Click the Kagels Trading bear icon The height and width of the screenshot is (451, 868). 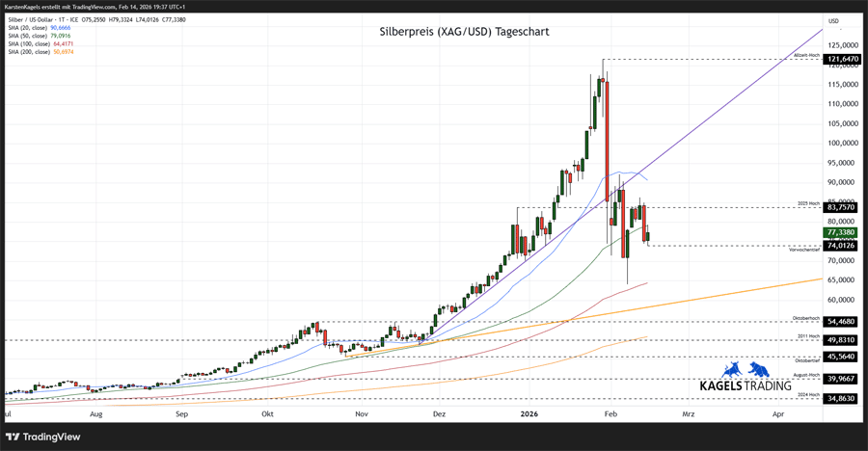tap(758, 369)
